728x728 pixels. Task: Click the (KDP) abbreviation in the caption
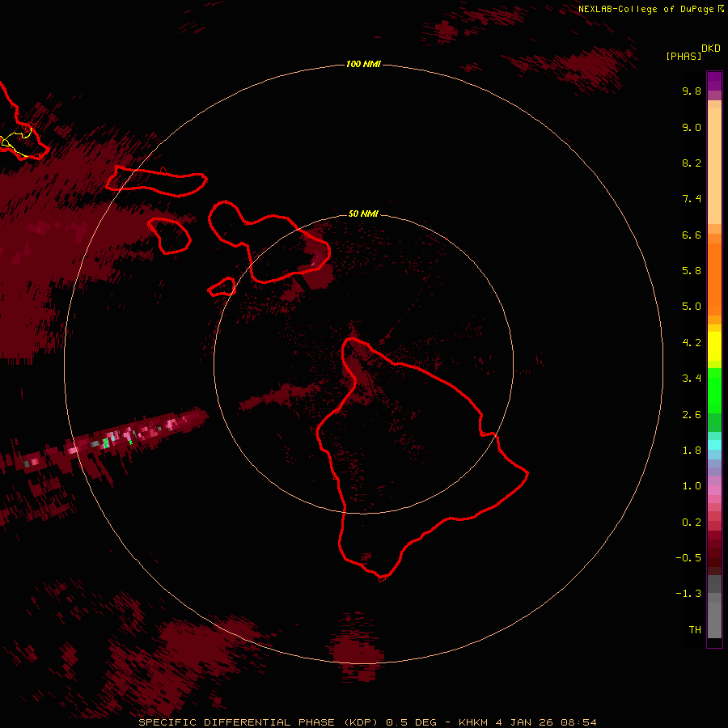362,722
